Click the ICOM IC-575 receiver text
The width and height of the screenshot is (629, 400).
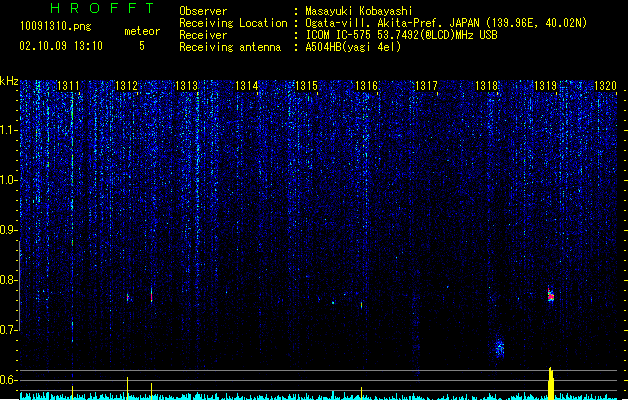point(401,35)
